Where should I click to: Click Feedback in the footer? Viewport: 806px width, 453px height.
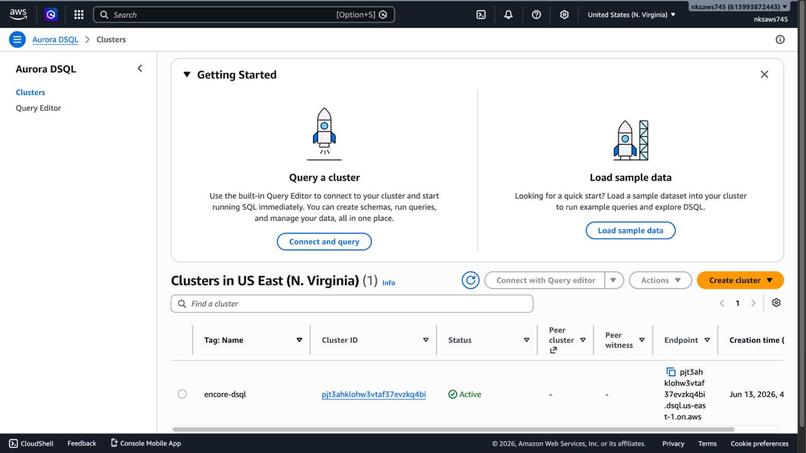[82, 443]
